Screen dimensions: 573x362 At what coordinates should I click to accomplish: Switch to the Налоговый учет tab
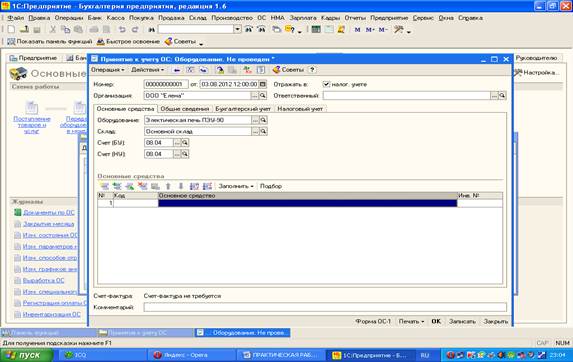click(x=300, y=109)
